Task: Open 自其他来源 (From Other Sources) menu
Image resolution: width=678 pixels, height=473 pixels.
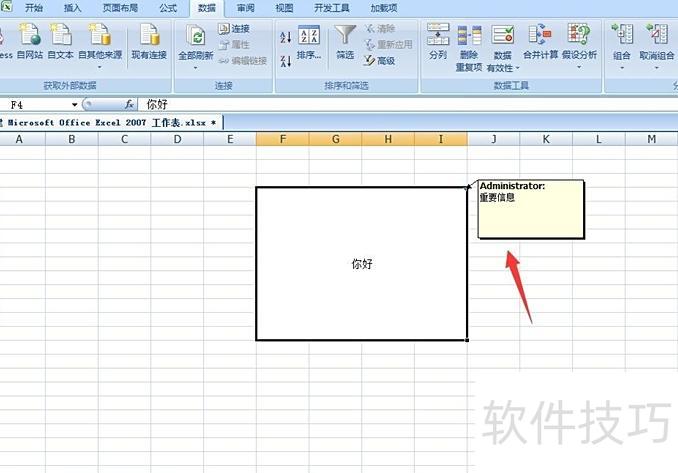Action: [x=100, y=45]
